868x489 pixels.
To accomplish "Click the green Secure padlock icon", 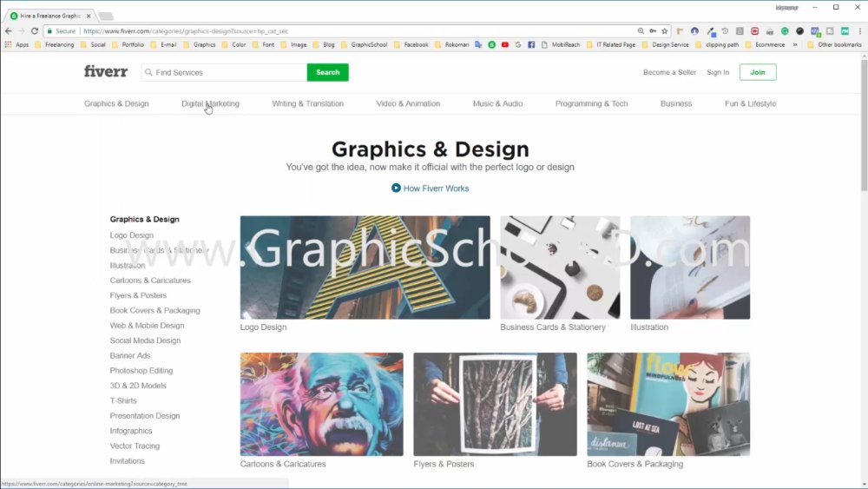I will (49, 31).
